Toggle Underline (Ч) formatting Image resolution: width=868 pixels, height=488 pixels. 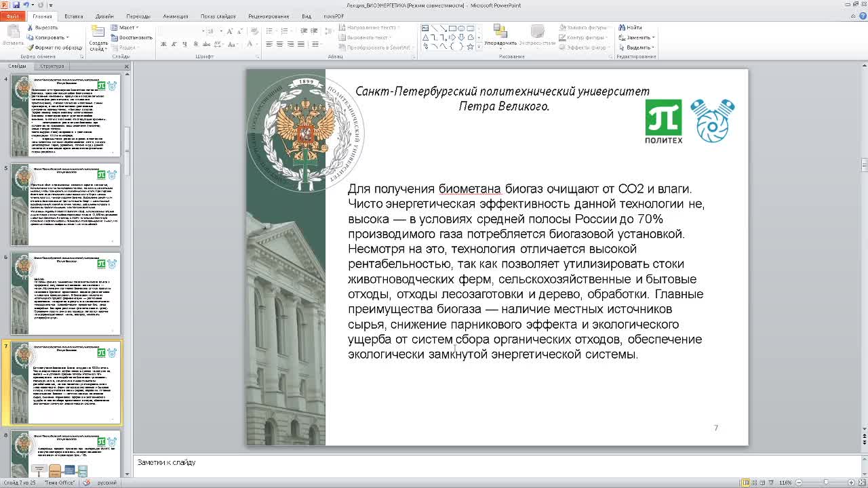pos(184,44)
